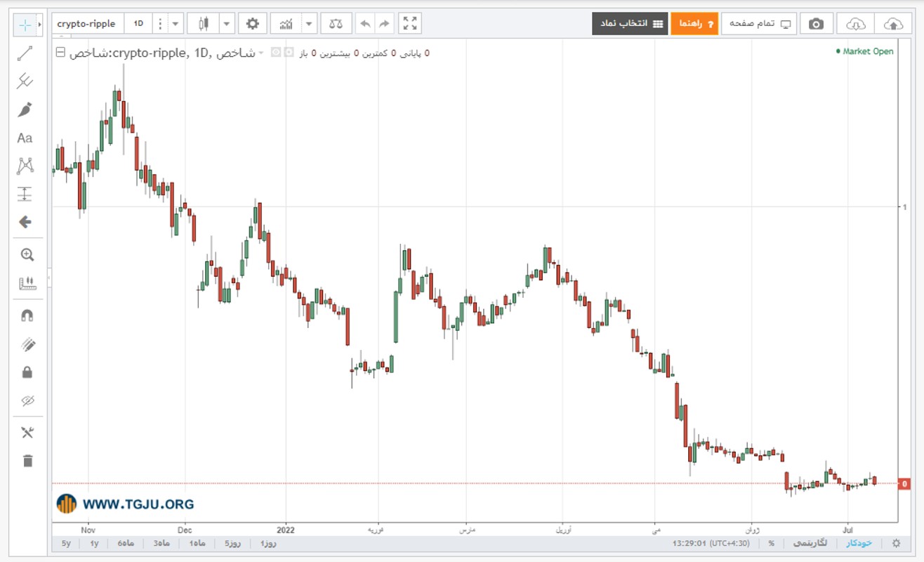Expand the indicators dropdown arrow

tap(309, 24)
